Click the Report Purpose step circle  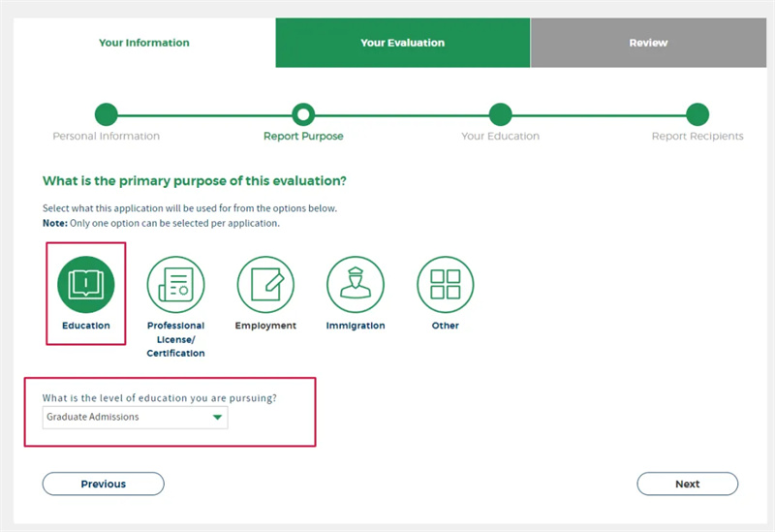click(x=303, y=114)
